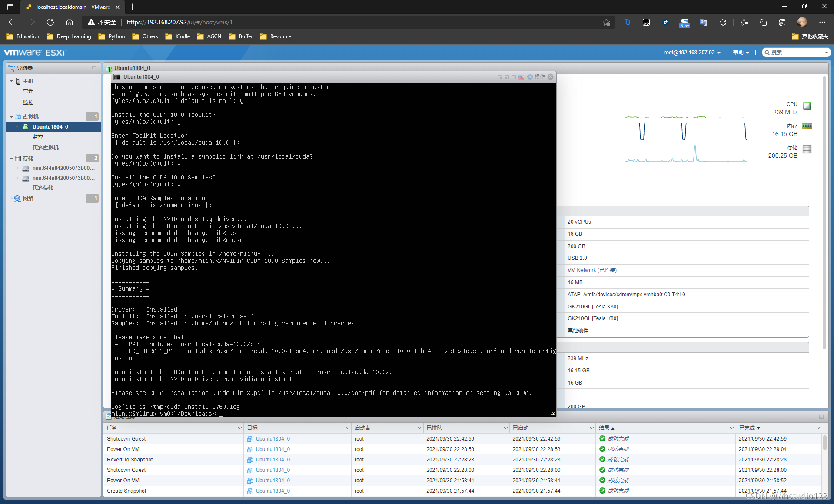Click the CPU usage chip icon
Screen dimensions: 834x504
[x=807, y=106]
